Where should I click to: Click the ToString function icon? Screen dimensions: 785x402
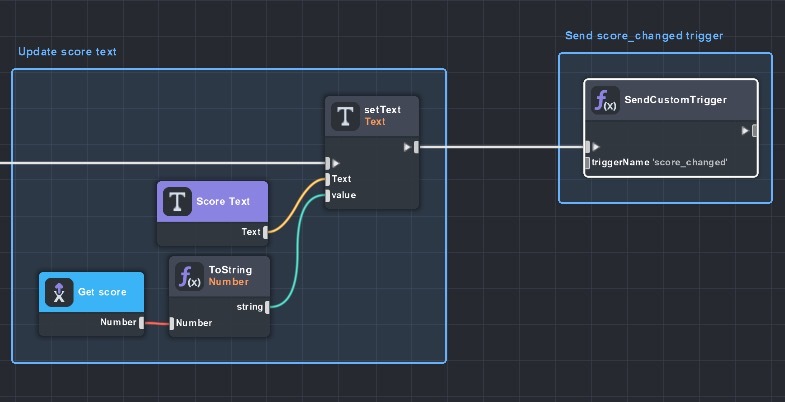(x=188, y=275)
